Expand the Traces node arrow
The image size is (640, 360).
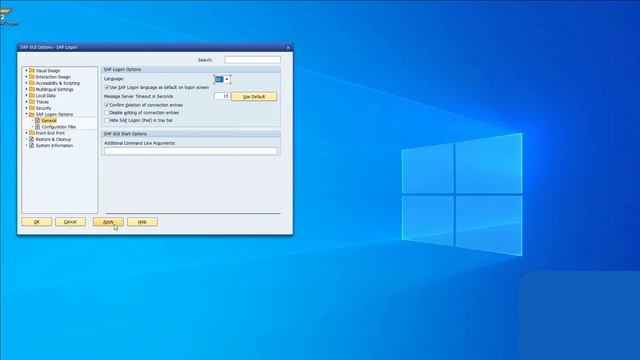pos(27,102)
